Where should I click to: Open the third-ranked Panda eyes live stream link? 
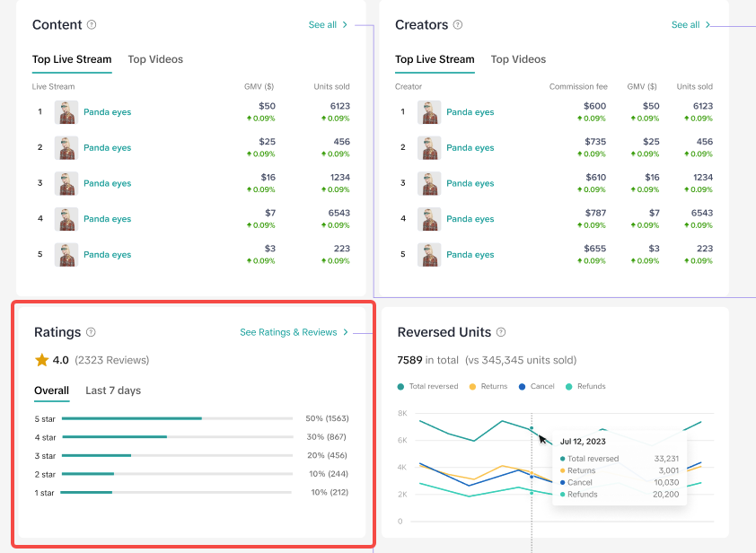coord(107,183)
